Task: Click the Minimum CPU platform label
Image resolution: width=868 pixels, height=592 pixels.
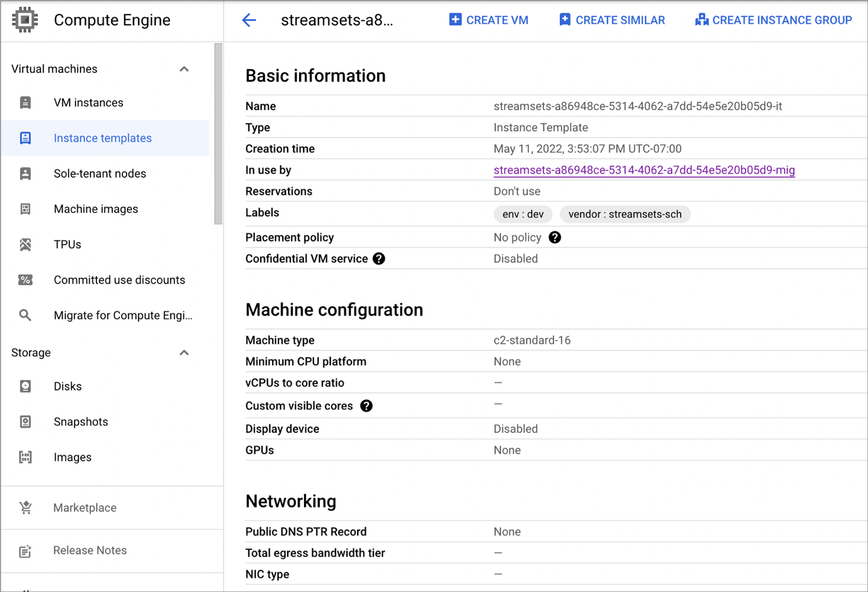Action: 306,362
